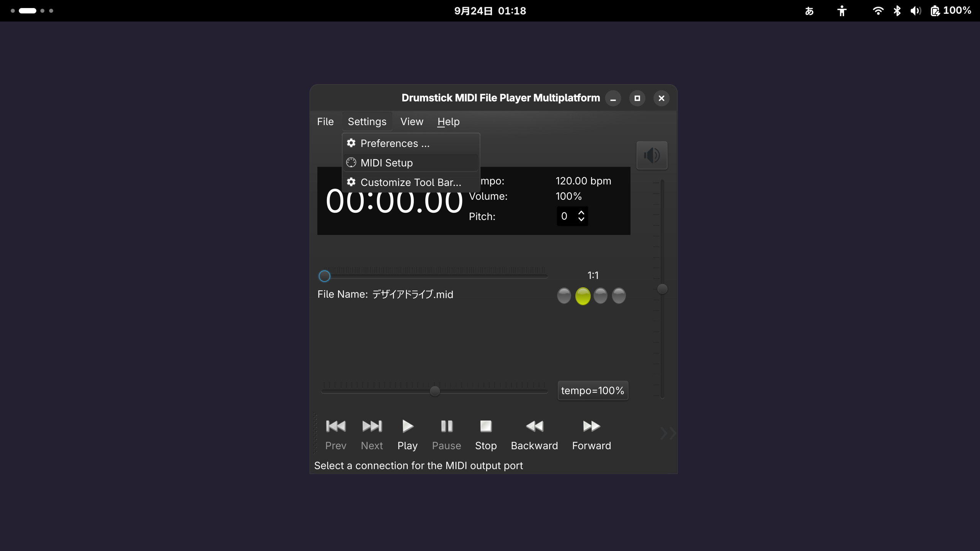This screenshot has height=551, width=980.
Task: Click the Pitch value field
Action: [566, 216]
